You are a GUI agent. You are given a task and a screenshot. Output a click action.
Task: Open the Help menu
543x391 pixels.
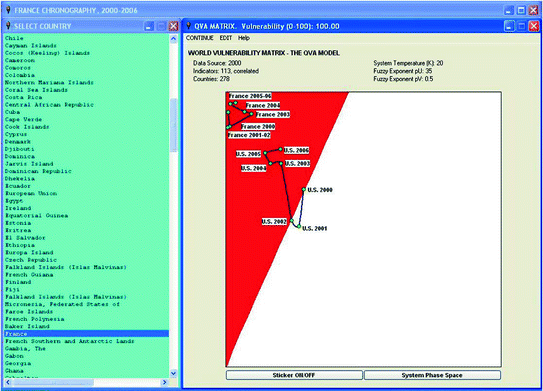[x=244, y=38]
